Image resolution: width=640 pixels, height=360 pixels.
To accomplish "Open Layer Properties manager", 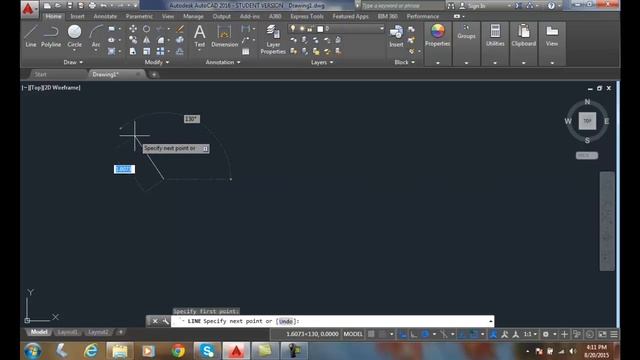I will click(273, 39).
